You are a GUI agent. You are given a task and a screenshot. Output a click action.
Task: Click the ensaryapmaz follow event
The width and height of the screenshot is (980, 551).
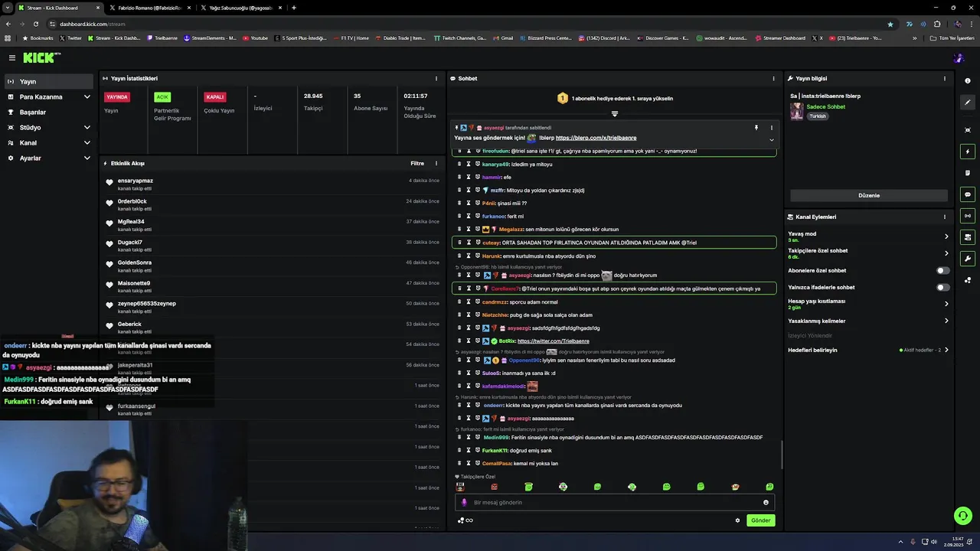coord(274,184)
